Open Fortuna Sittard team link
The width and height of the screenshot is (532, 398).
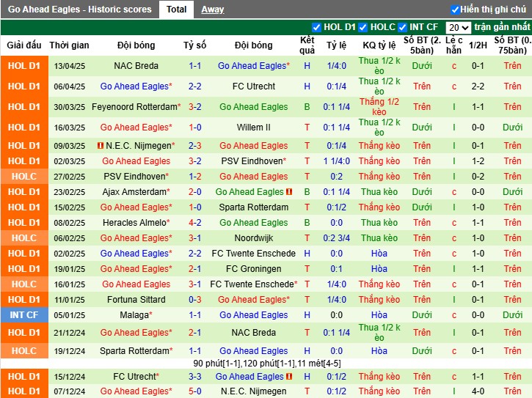click(x=136, y=300)
